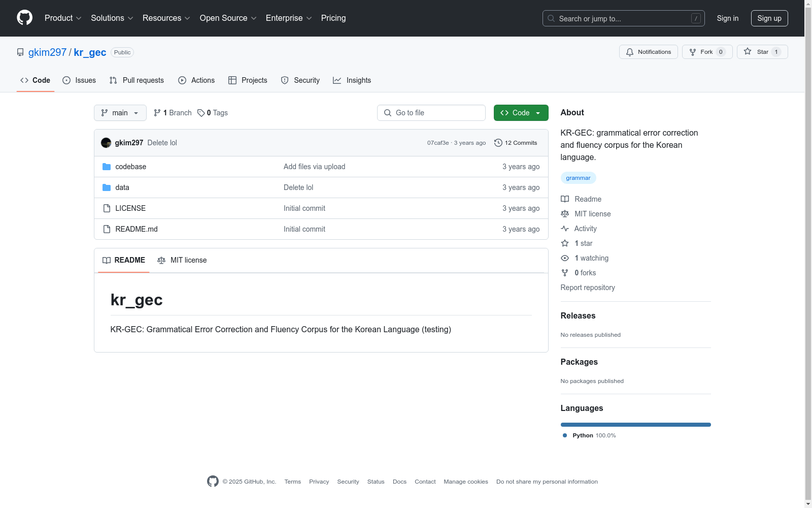
Task: Click Report repository link
Action: click(x=588, y=288)
